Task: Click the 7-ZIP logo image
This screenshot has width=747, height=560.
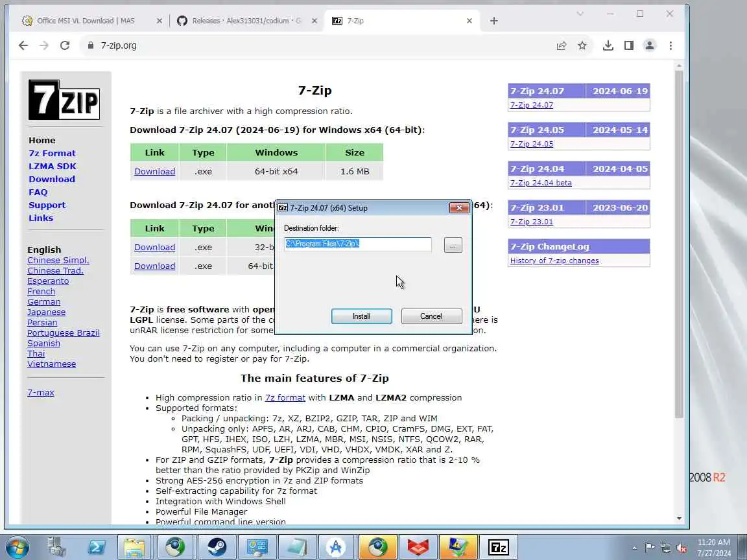Action: [64, 100]
